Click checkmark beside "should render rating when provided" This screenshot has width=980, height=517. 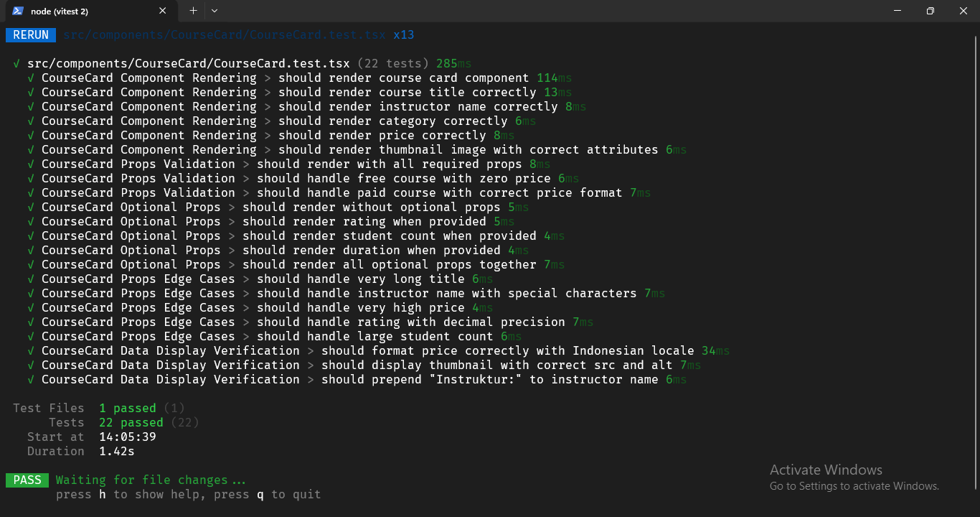click(31, 222)
